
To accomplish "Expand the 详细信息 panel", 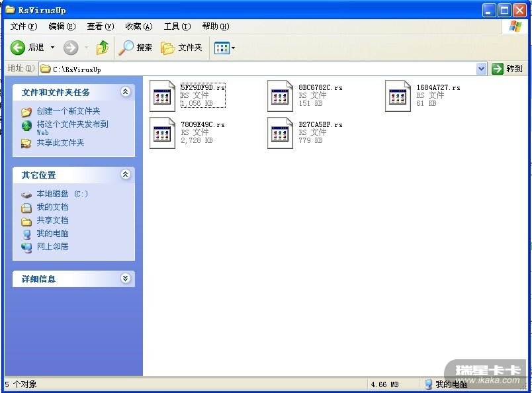I will tap(125, 279).
